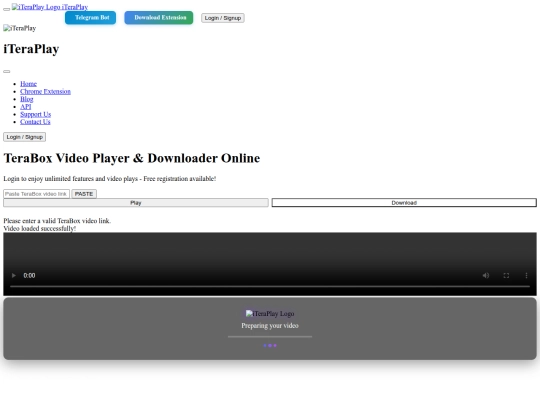Open the Support Us link

point(35,114)
